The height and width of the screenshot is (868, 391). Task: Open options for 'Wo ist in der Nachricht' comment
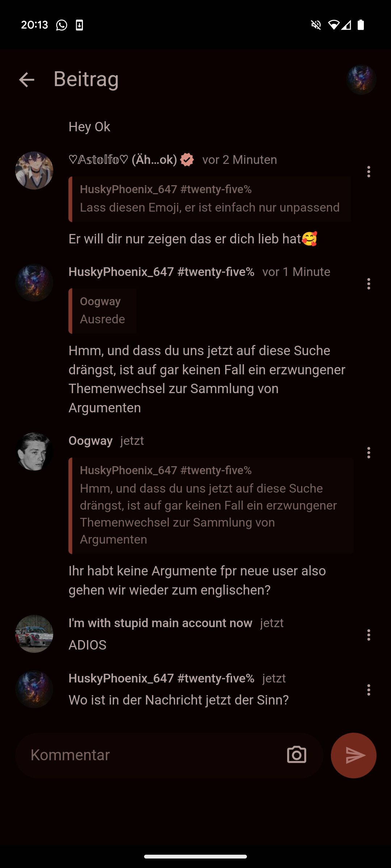coord(369,690)
